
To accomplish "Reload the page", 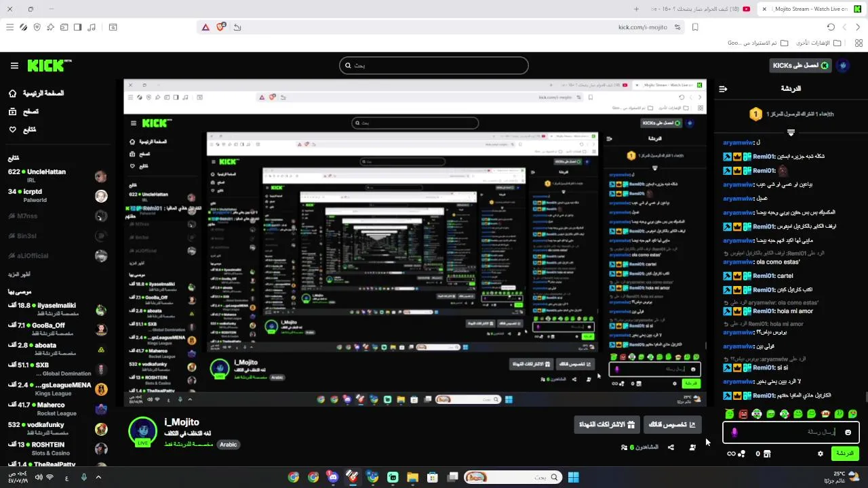I will [x=831, y=27].
